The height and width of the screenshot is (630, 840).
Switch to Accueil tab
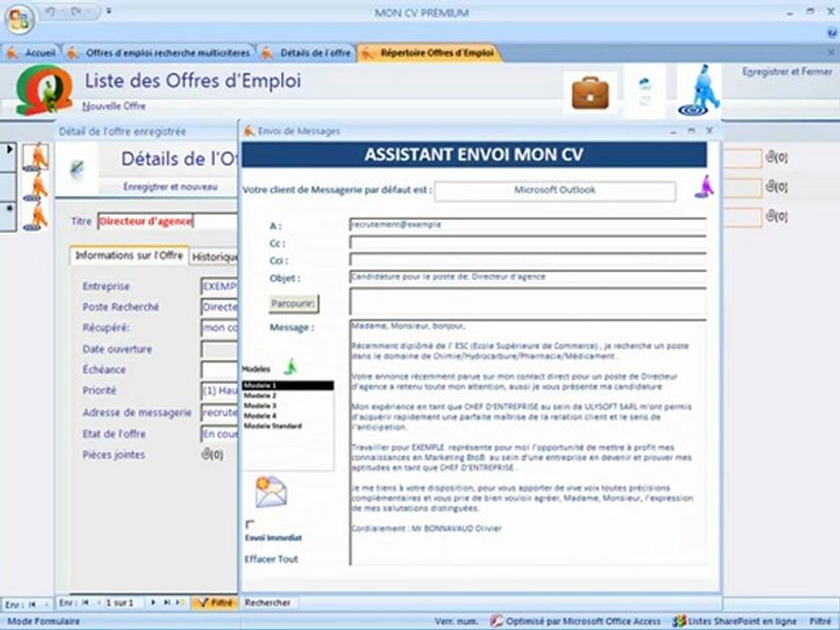tap(31, 53)
